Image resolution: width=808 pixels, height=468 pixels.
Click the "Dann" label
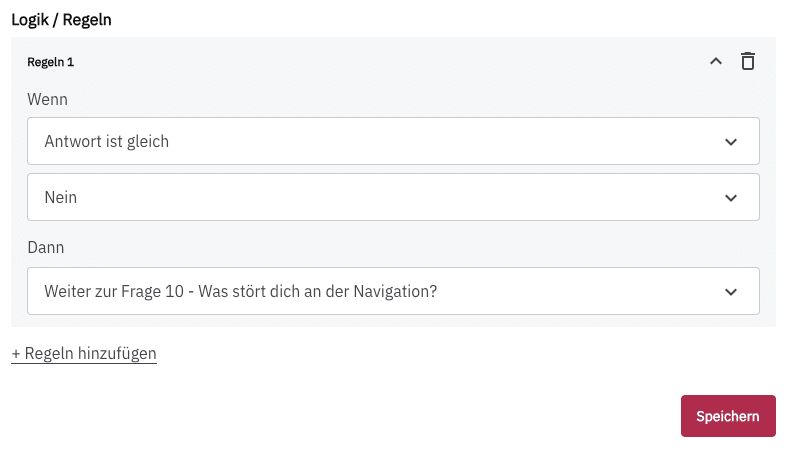[46, 246]
